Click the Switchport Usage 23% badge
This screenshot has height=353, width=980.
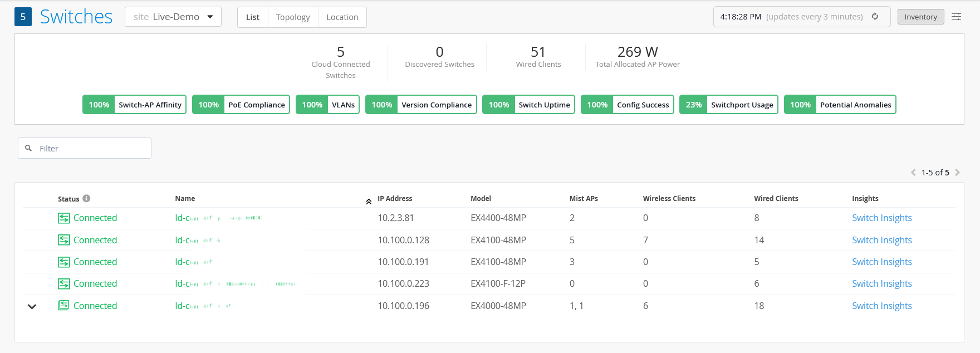[x=729, y=105]
